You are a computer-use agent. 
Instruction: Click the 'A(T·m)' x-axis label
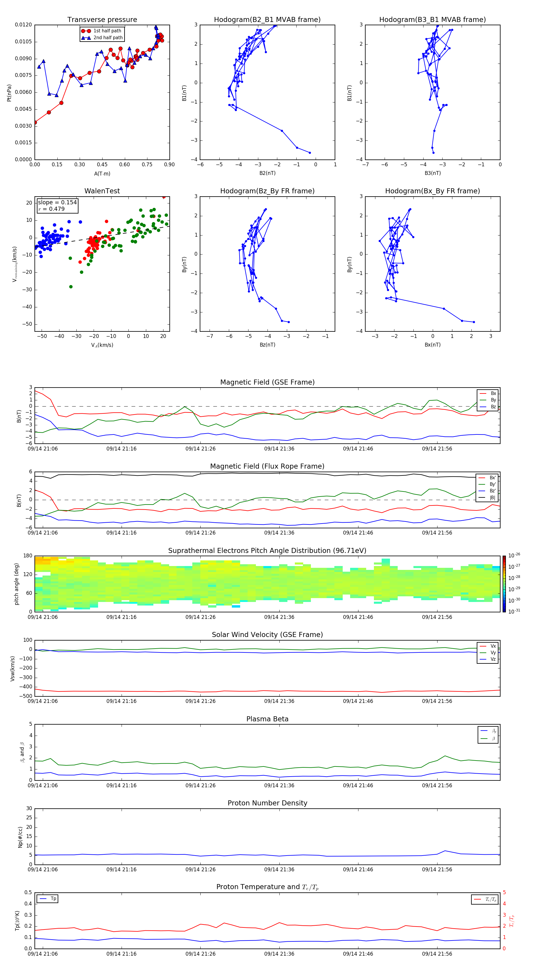[102, 174]
